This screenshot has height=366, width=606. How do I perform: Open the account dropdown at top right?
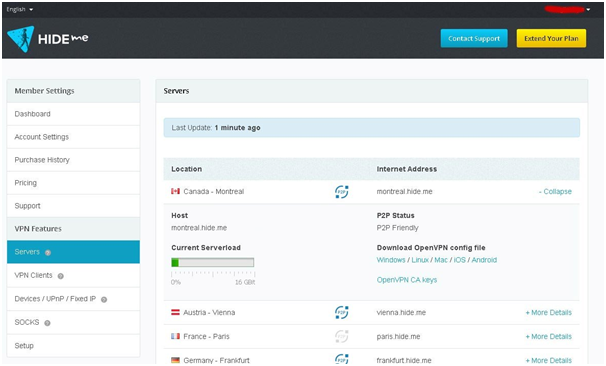(567, 9)
